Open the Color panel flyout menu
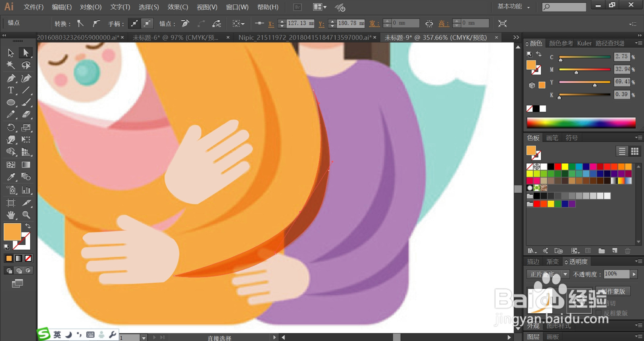The image size is (644, 341). (x=638, y=43)
